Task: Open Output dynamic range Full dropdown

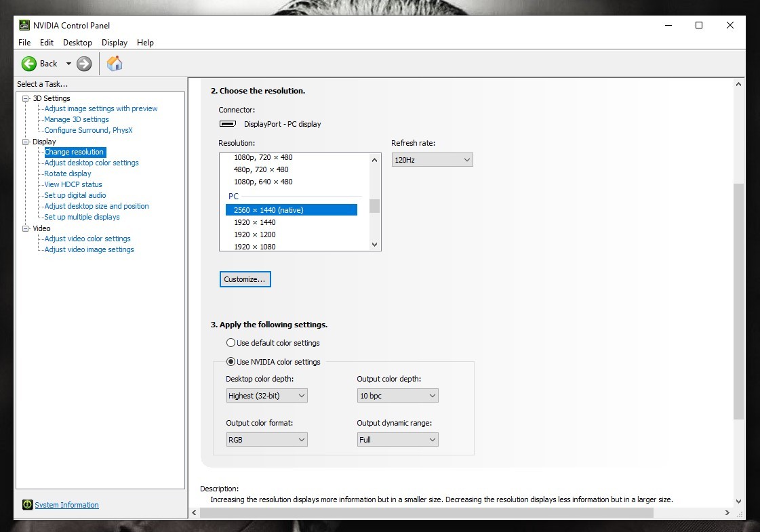Action: tap(397, 439)
